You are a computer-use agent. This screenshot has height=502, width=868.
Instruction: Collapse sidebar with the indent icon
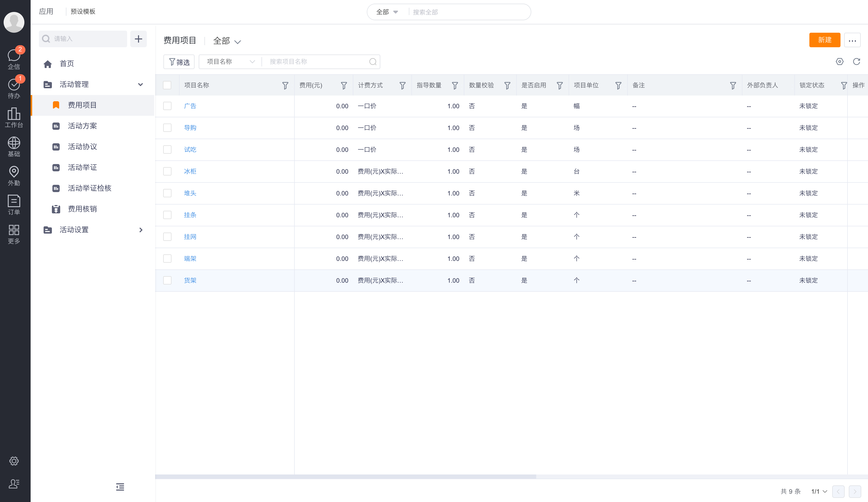coord(120,487)
